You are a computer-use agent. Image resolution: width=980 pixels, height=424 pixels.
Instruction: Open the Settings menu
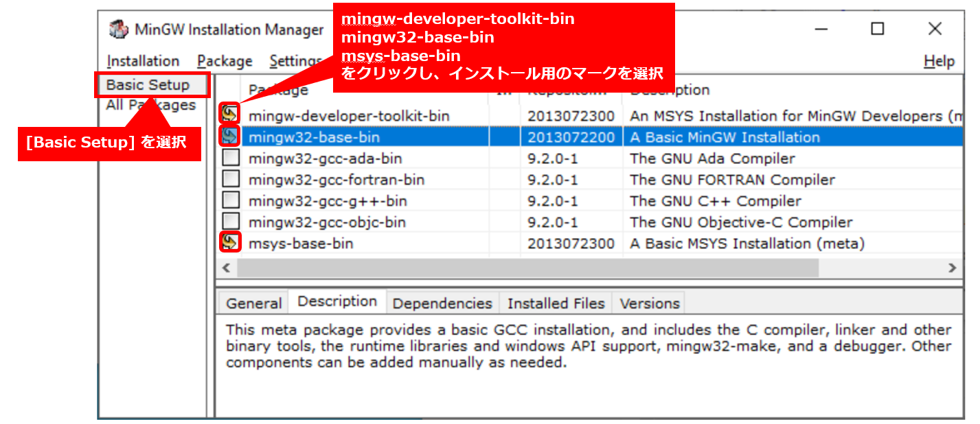pos(296,61)
